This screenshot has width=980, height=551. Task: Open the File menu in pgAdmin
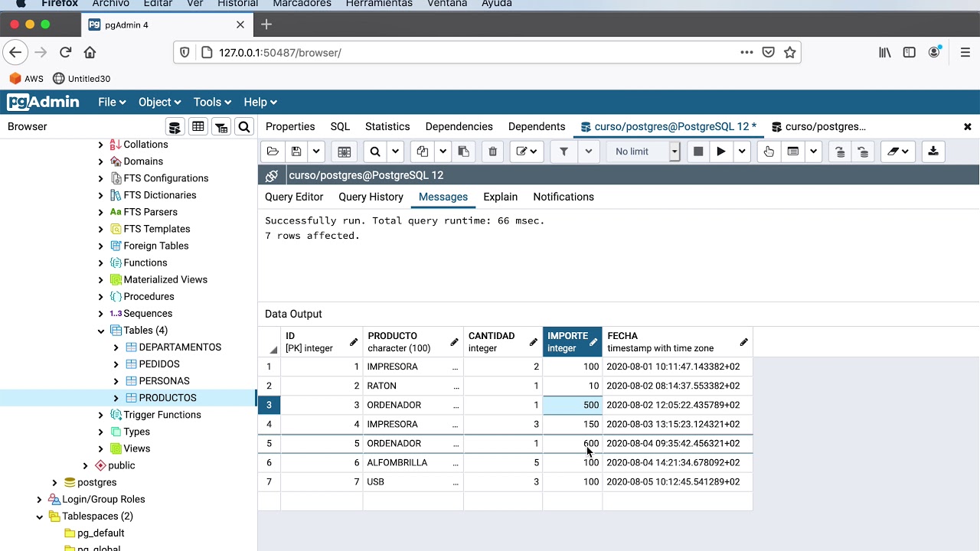coord(111,102)
